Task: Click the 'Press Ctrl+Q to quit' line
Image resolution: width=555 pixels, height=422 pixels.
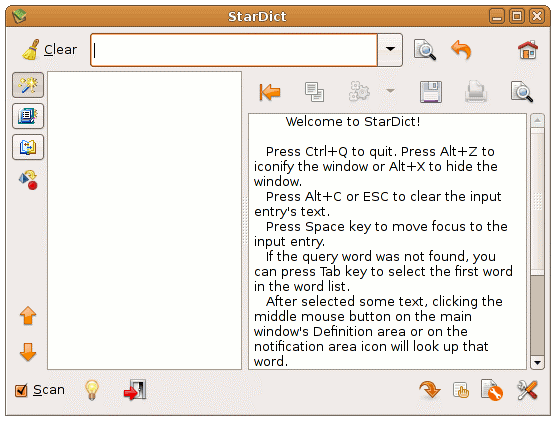Action: [330, 152]
